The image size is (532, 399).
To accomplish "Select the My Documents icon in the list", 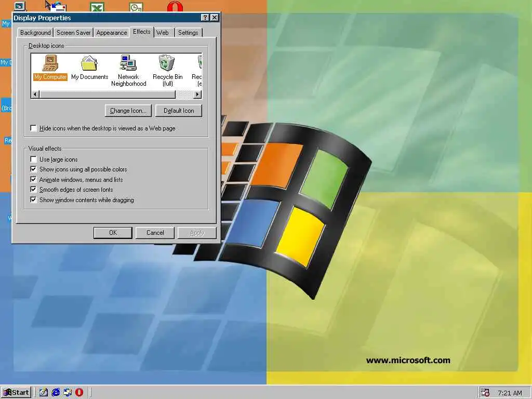I will coord(89,68).
